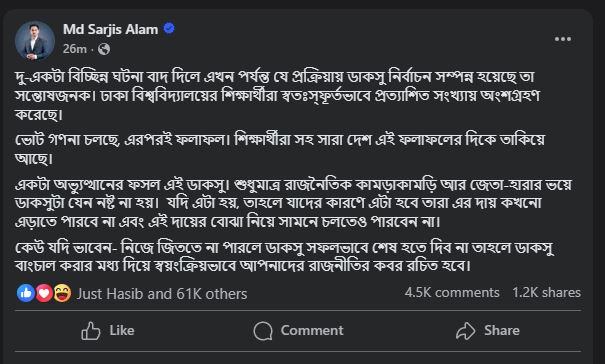
Task: Click the arrow icon beside Share
Action: pyautogui.click(x=465, y=331)
